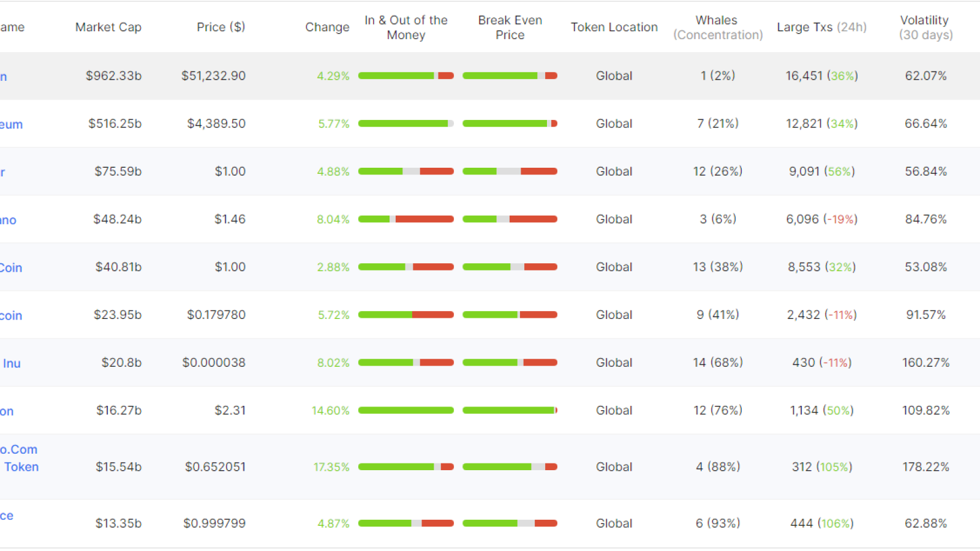
Task: Click Break Even bar in $13.35b row
Action: [510, 523]
